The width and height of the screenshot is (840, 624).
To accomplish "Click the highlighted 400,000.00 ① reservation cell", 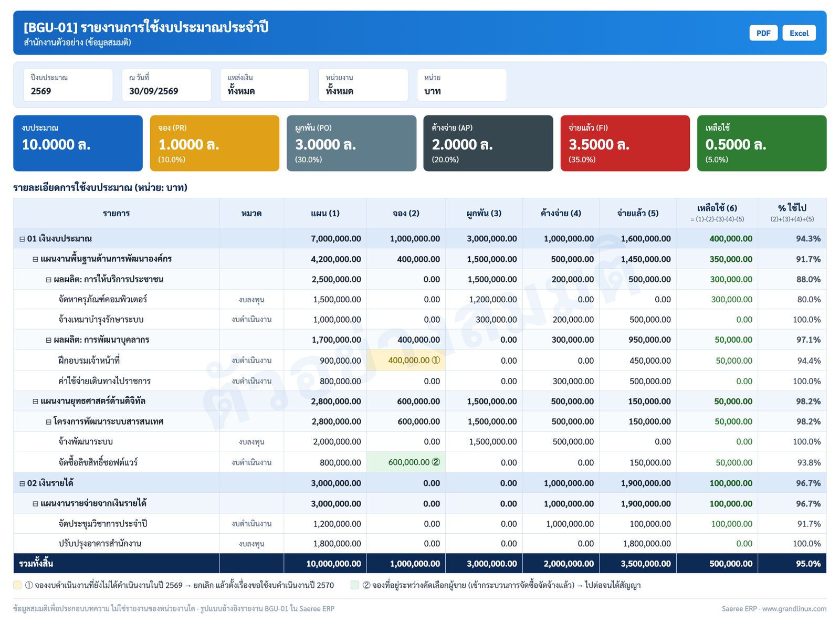I will tap(406, 361).
